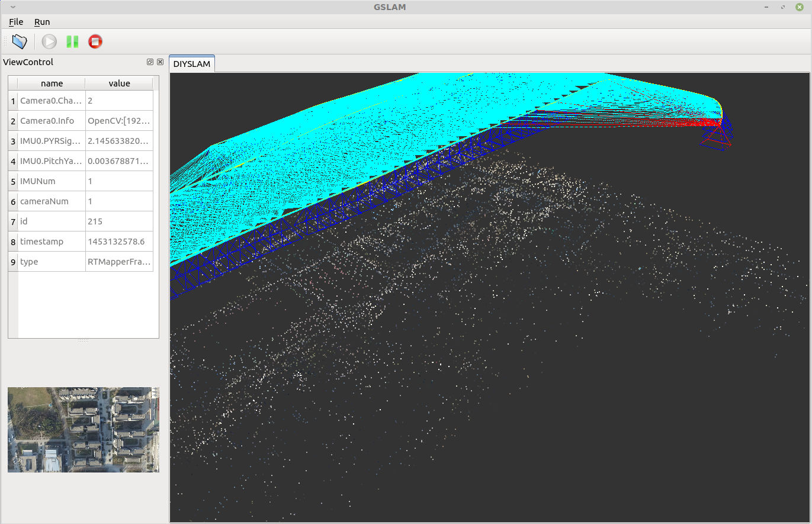Pause the SLAM run
Image resolution: width=812 pixels, height=524 pixels.
72,41
